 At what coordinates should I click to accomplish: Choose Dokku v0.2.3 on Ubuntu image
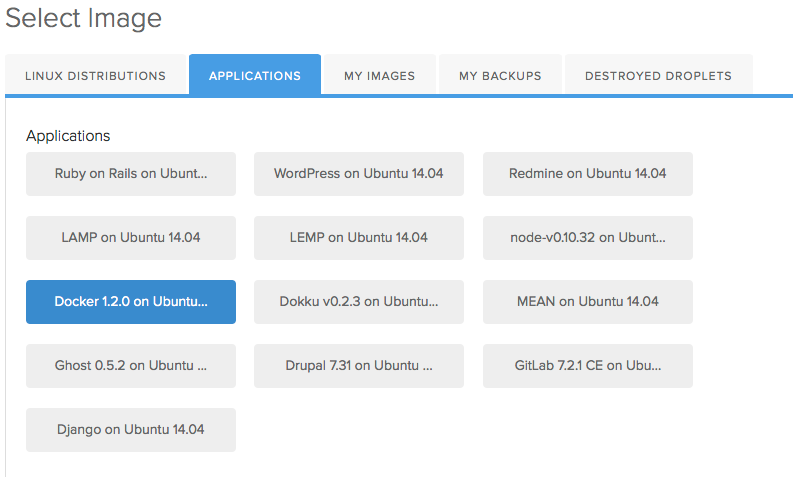pos(359,302)
